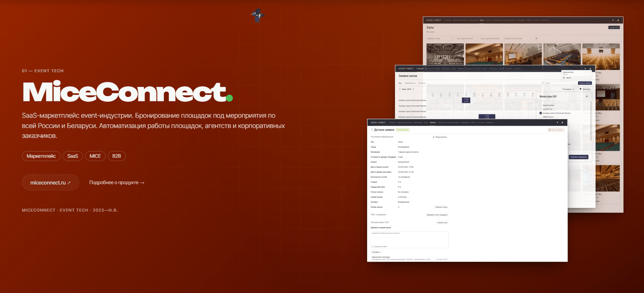Click the user icon in Детали заявки window
Image resolution: width=644 pixels, height=293 pixels.
(562, 123)
